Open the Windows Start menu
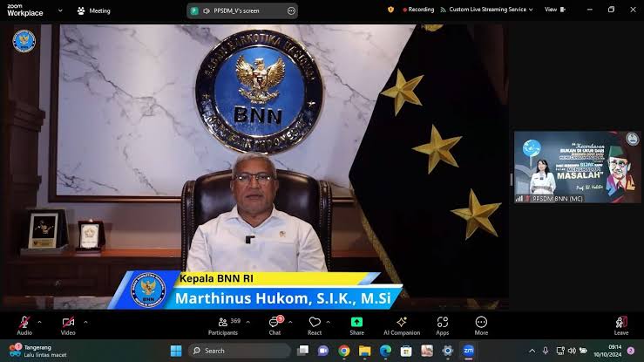The width and height of the screenshot is (644, 362). point(176,351)
